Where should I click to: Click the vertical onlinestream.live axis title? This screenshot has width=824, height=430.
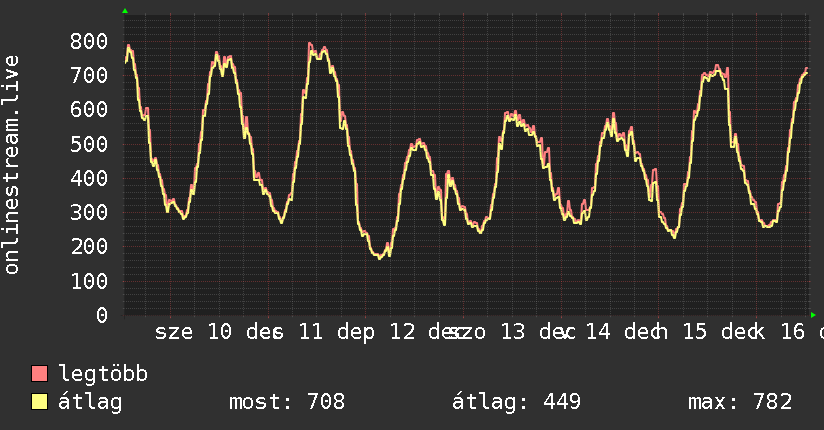[x=12, y=165]
